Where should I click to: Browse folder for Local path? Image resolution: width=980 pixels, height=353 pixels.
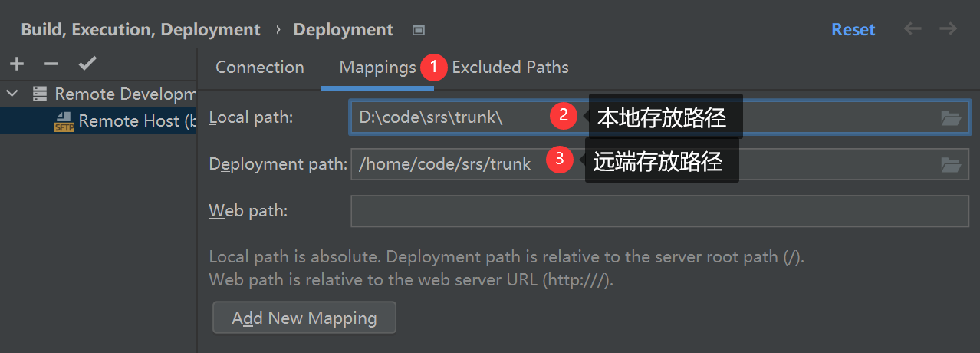[951, 118]
